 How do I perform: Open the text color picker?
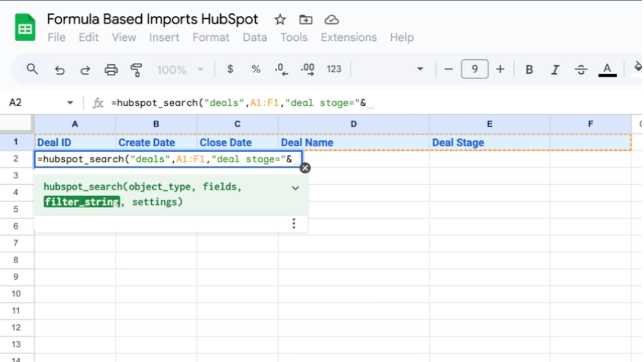click(x=607, y=69)
